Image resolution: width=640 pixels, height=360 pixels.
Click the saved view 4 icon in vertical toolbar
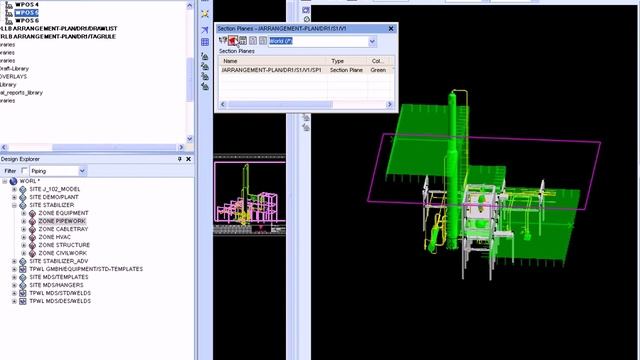point(205,86)
